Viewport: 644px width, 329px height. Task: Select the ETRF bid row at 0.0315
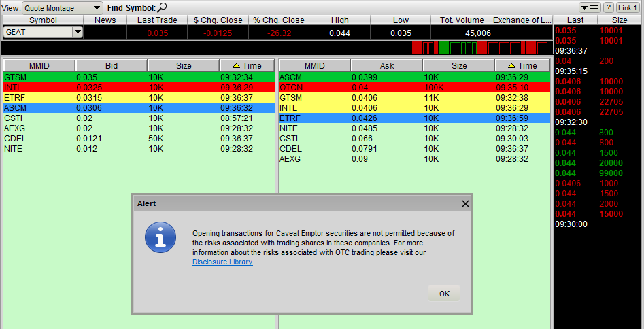pyautogui.click(x=139, y=98)
